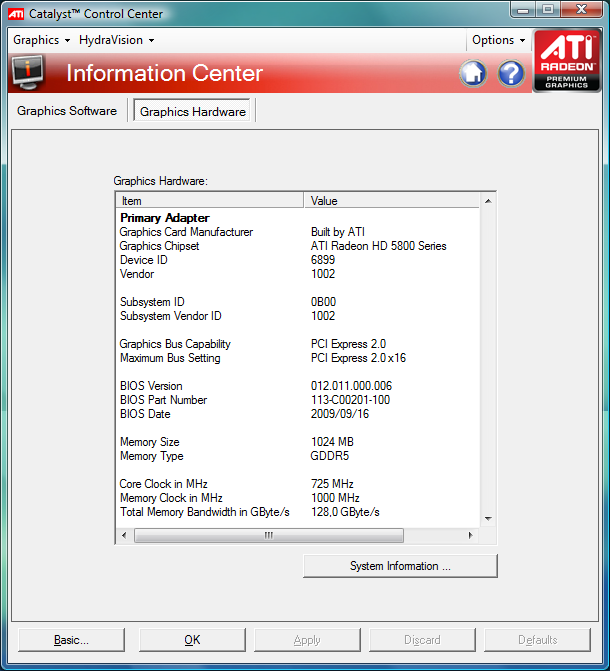Minimize the Catalyst Control Center window

[x=523, y=10]
